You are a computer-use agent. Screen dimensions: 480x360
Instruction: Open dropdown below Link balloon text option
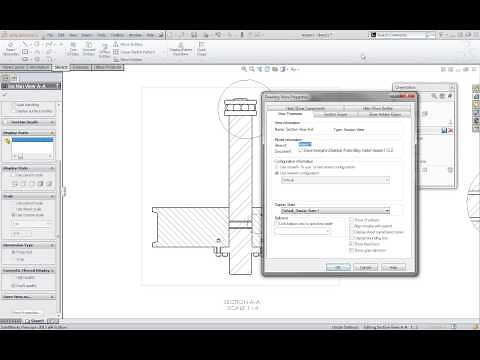point(303,232)
